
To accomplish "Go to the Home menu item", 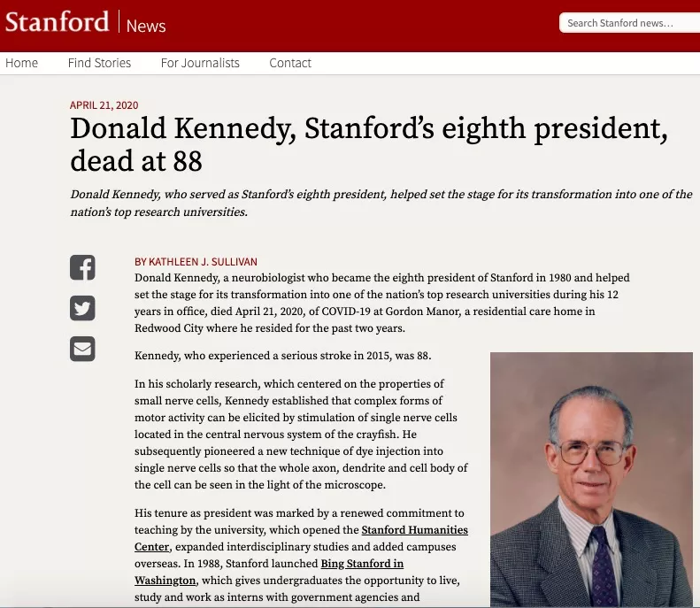I will [22, 63].
